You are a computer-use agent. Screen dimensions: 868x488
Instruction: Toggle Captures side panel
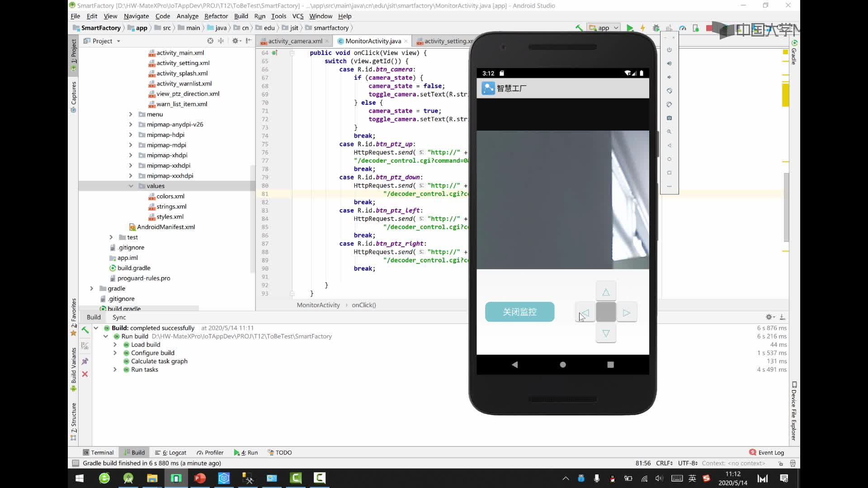74,96
